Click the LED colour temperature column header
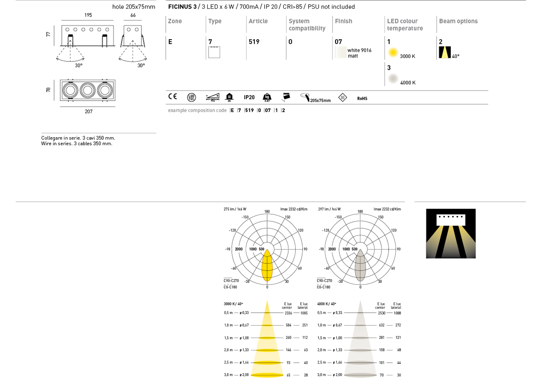 click(x=405, y=25)
